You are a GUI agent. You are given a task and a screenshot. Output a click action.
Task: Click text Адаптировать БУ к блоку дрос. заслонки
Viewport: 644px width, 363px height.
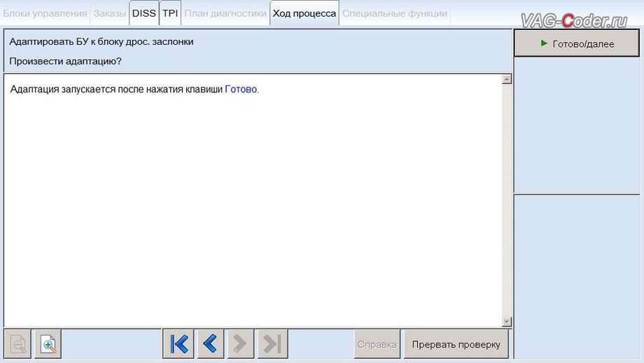tap(101, 42)
